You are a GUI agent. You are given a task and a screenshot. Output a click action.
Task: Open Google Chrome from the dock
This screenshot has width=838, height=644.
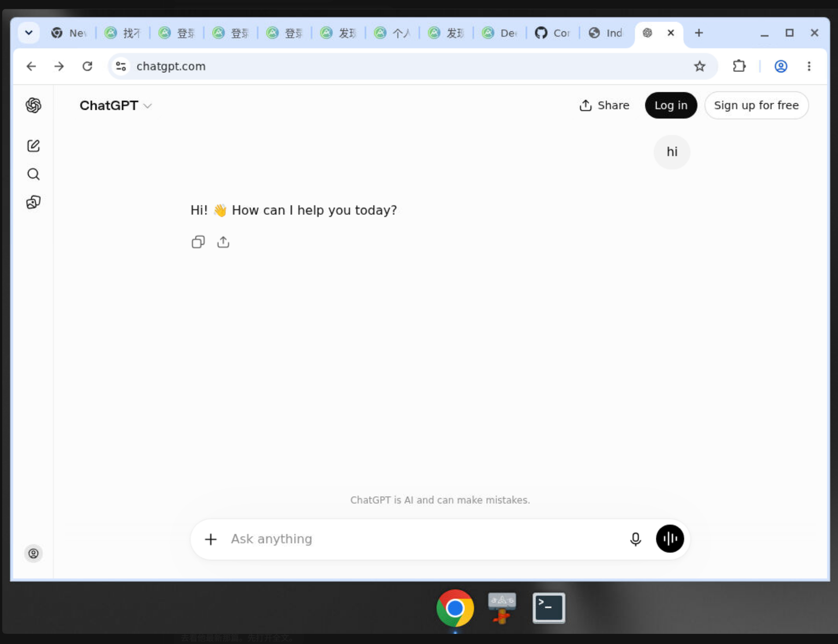pyautogui.click(x=455, y=608)
